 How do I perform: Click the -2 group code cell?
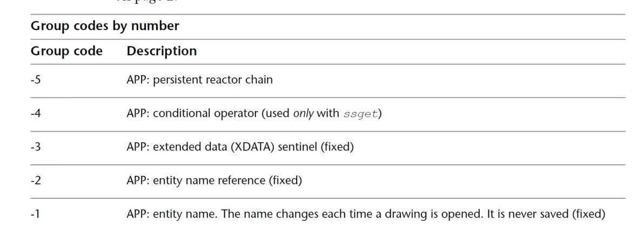36,181
